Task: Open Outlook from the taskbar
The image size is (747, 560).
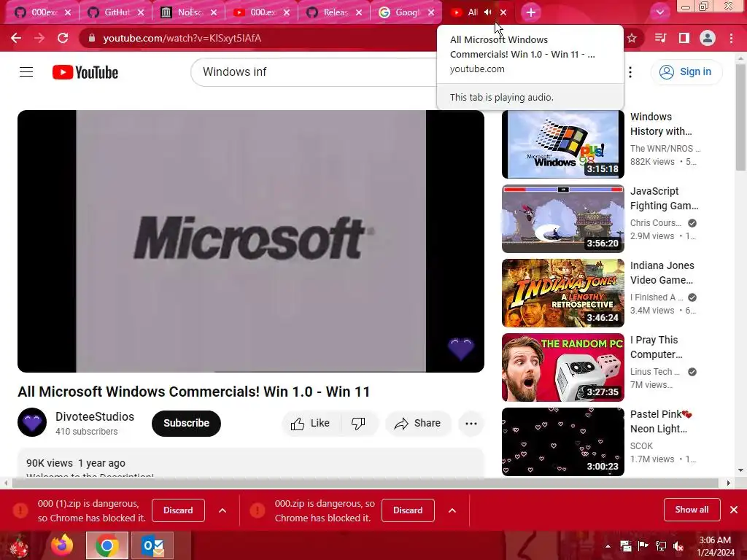Action: pyautogui.click(x=152, y=545)
